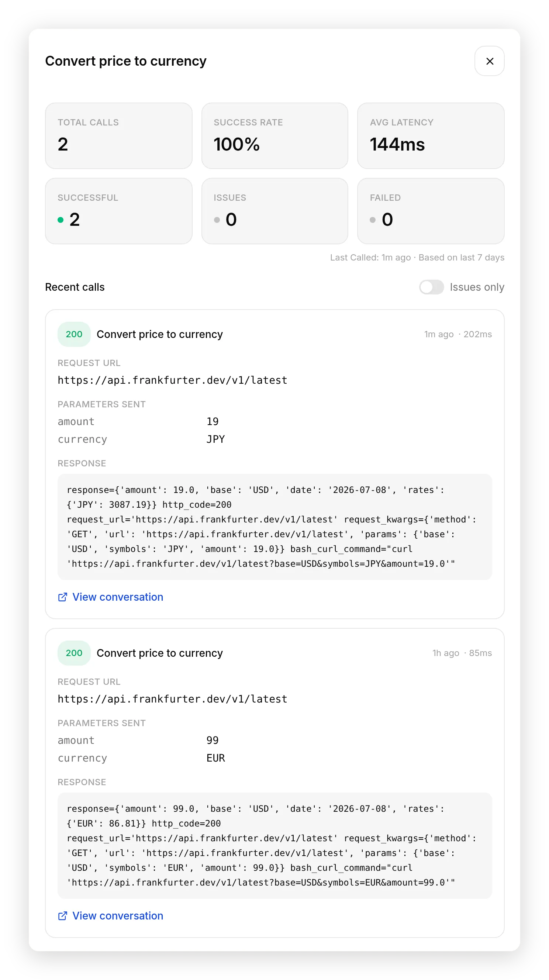Click the currency value JPY

coord(215,439)
